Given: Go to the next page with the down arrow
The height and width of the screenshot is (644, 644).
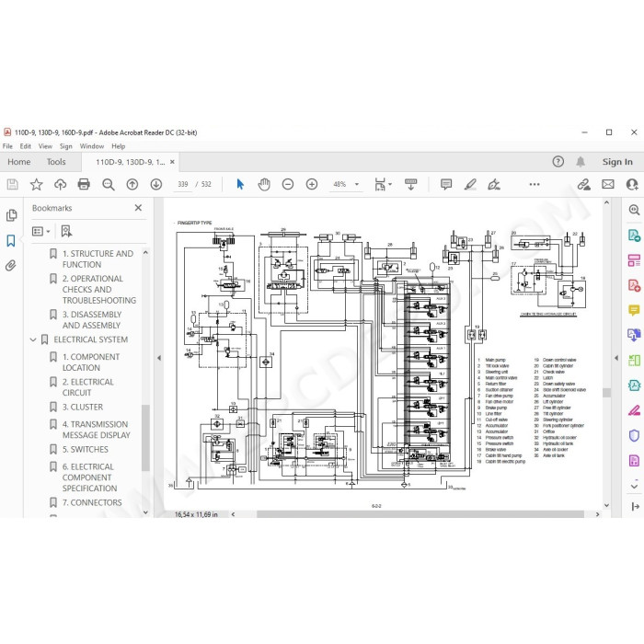Looking at the screenshot, I should [156, 184].
